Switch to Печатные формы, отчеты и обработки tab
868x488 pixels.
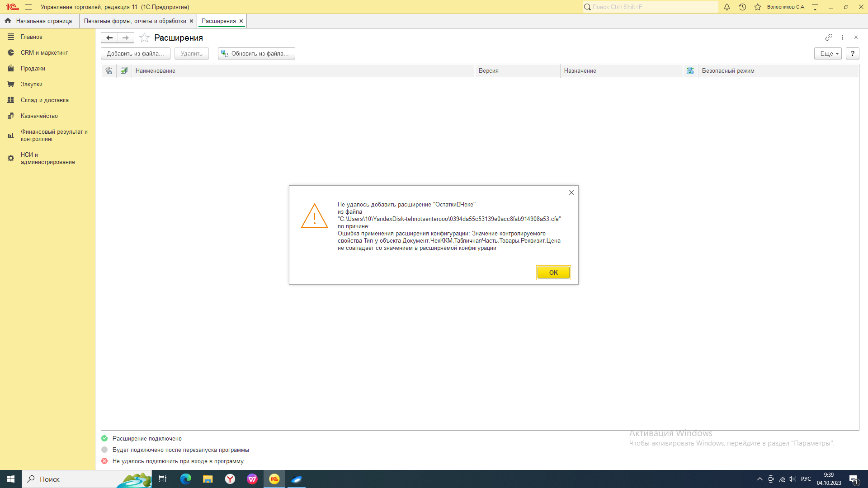[x=135, y=21]
